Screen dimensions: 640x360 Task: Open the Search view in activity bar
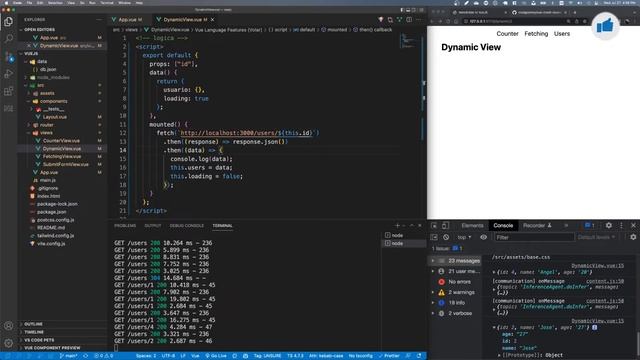point(9,39)
